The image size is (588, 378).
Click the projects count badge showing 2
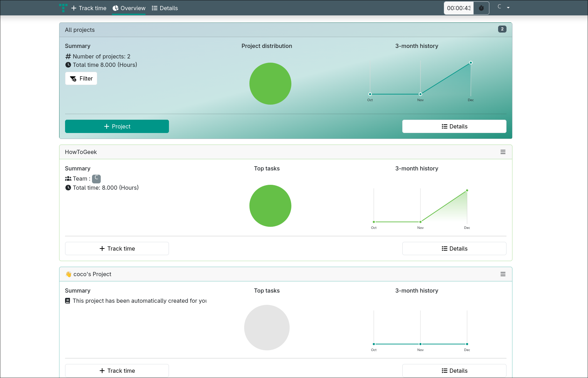[x=502, y=29]
